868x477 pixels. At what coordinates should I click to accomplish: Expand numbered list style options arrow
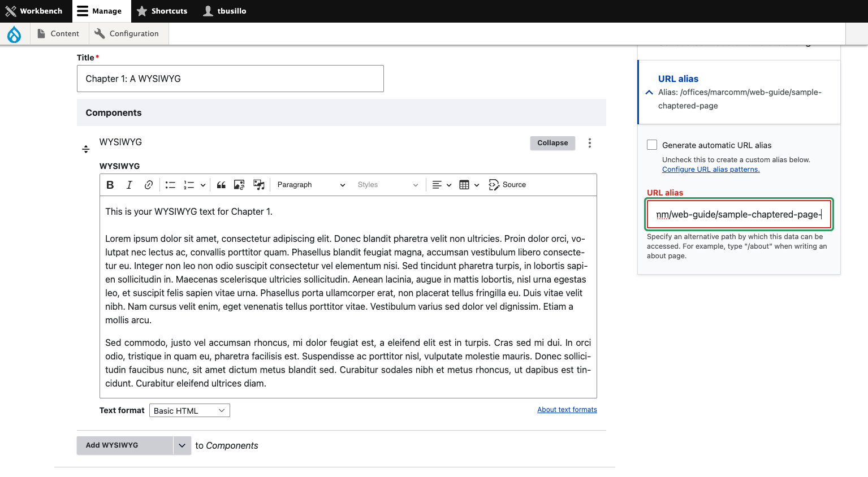(203, 185)
